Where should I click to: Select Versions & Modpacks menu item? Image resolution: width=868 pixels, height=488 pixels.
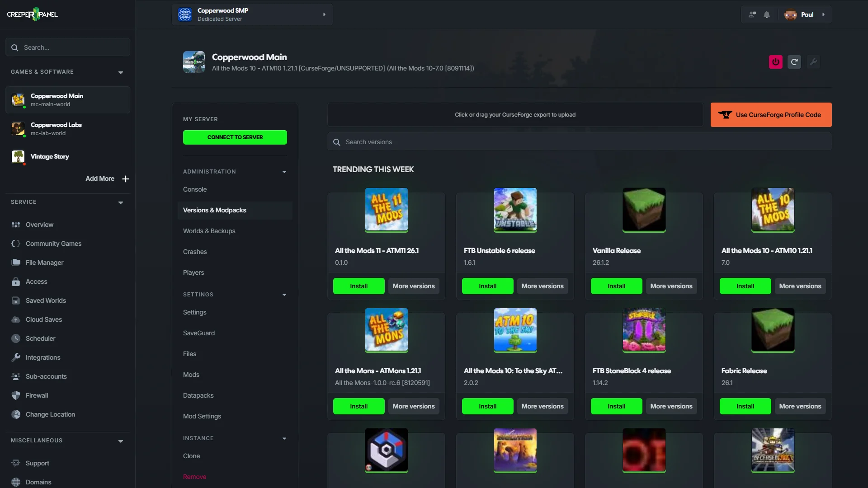[x=235, y=210]
